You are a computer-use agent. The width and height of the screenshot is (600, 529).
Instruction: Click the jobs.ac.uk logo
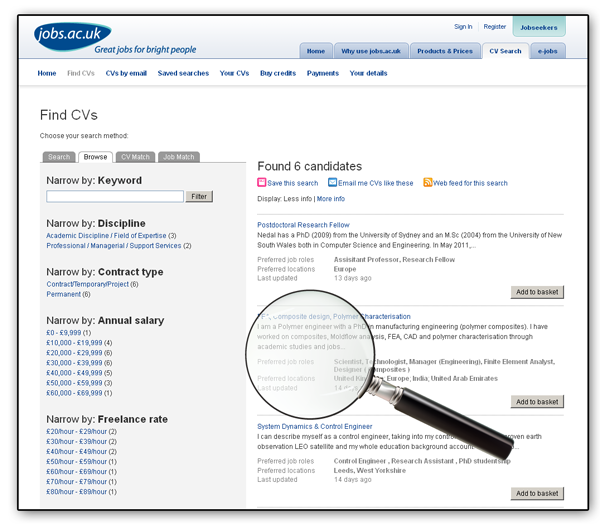[73, 36]
